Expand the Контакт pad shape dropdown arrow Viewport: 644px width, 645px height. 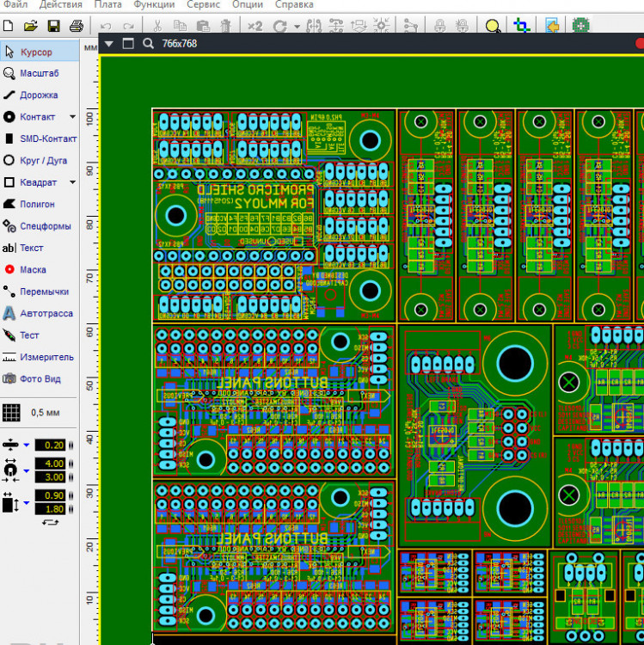tap(72, 117)
